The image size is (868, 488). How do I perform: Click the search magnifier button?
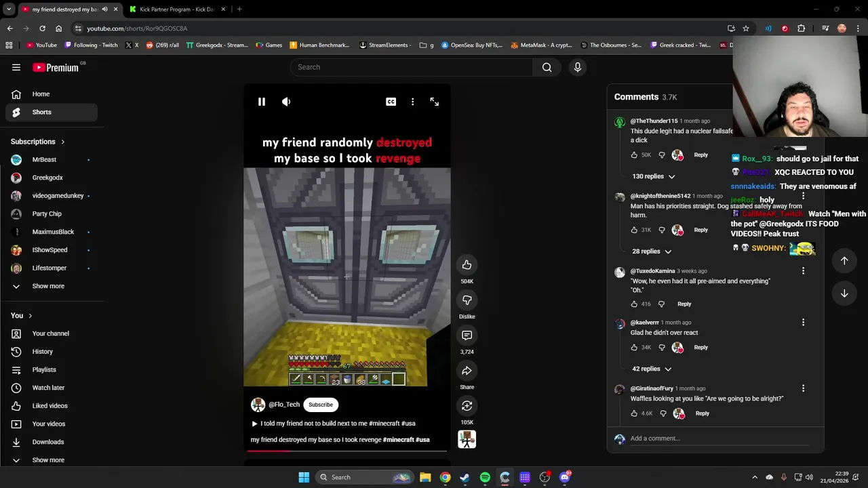547,67
